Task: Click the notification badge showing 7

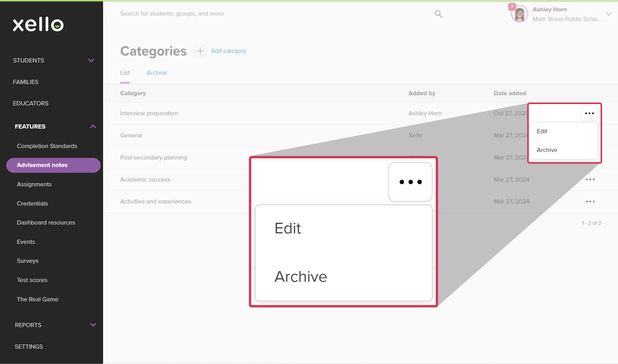Action: click(x=512, y=7)
